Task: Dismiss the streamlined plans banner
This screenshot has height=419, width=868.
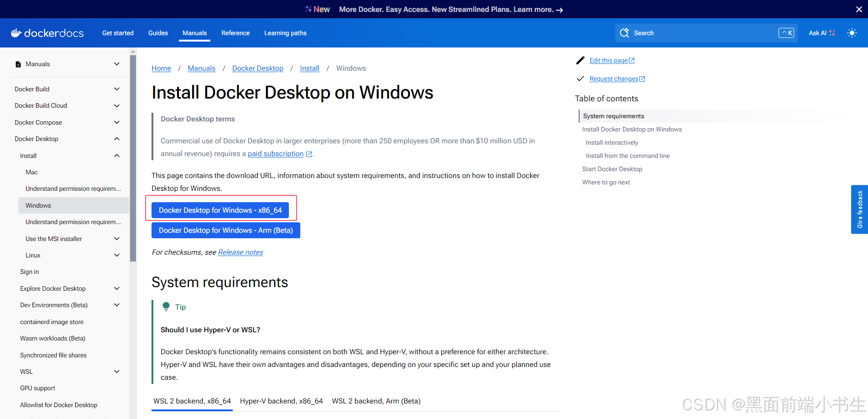Action: pos(858,9)
